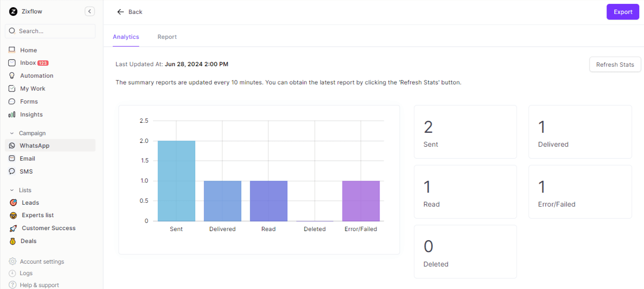The image size is (644, 289).
Task: Collapse the Campaign section chevron
Action: tap(12, 133)
